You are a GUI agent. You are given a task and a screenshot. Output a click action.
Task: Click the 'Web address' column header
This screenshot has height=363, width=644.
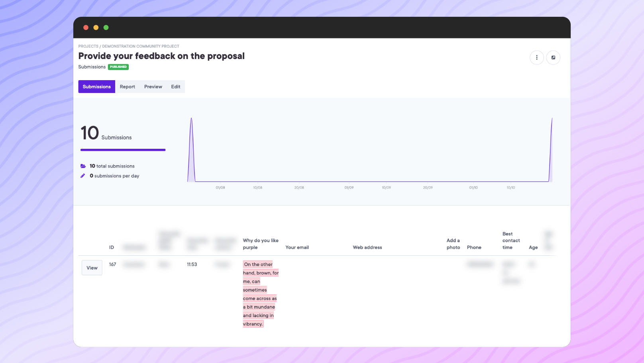pos(367,247)
